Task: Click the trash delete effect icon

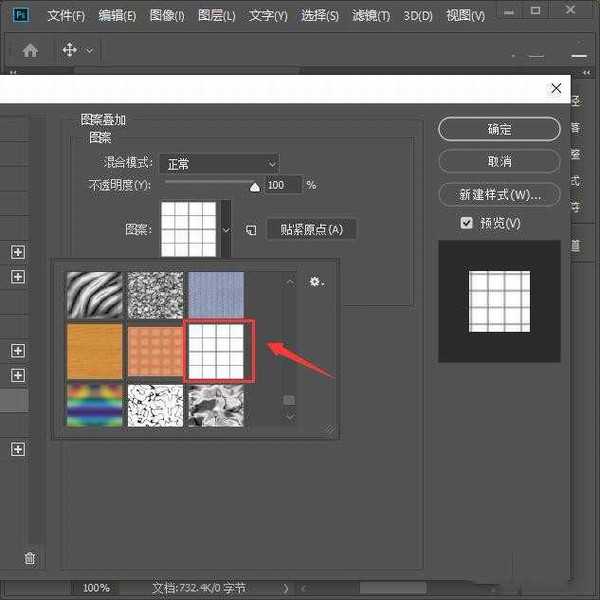Action: (30, 559)
